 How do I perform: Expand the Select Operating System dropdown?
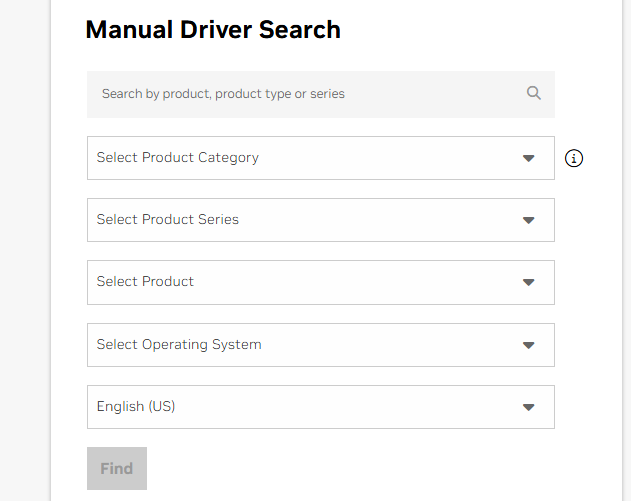pyautogui.click(x=320, y=345)
